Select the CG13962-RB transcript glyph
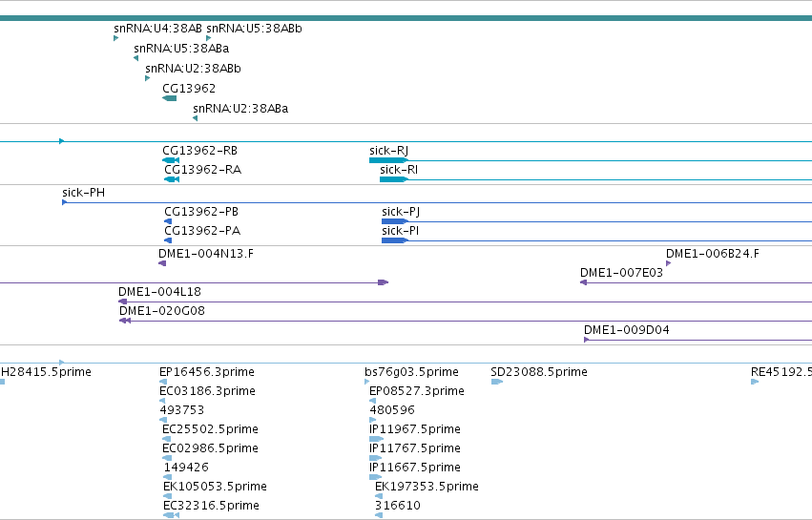Image resolution: width=812 pixels, height=520 pixels. tap(171, 160)
